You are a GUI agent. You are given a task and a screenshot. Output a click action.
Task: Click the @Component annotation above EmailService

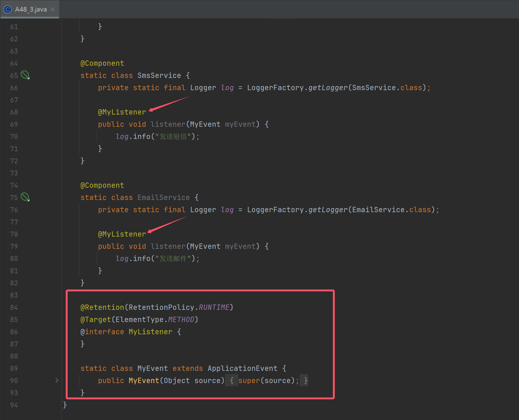pos(102,185)
